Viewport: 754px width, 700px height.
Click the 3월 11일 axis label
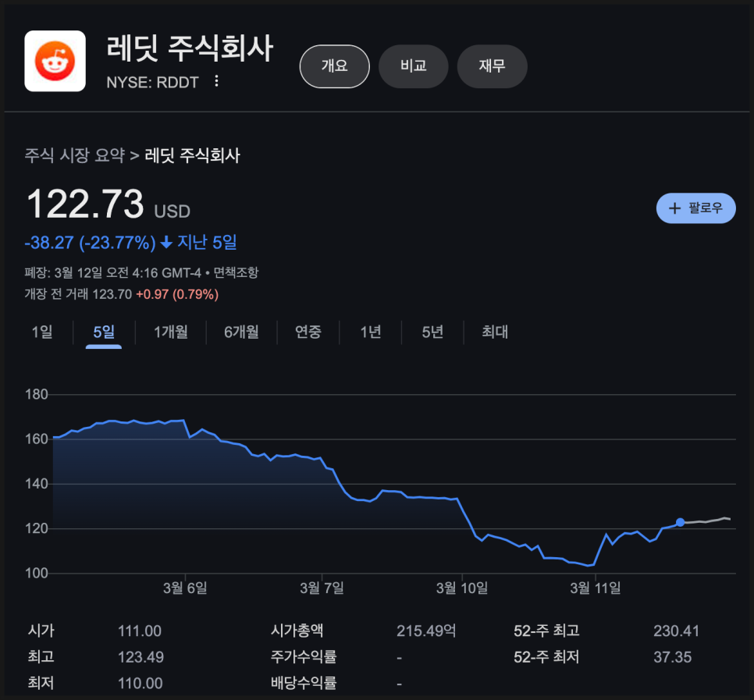[596, 588]
